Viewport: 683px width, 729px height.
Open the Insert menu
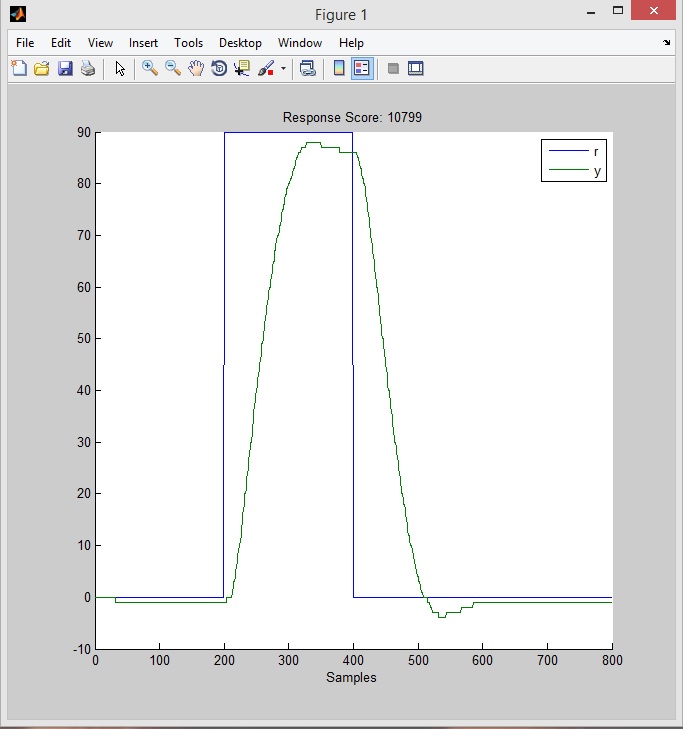click(143, 43)
